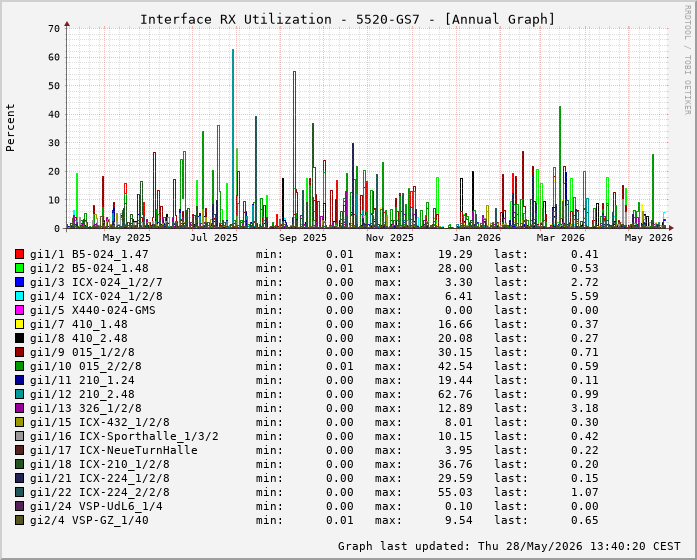Click the swatch for gi1/22 ICX-224_2/2/8
The width and height of the screenshot is (697, 560).
[x=19, y=492]
